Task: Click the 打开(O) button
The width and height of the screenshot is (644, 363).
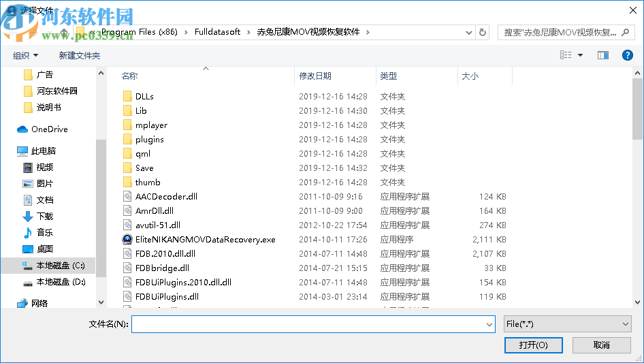Action: (534, 345)
